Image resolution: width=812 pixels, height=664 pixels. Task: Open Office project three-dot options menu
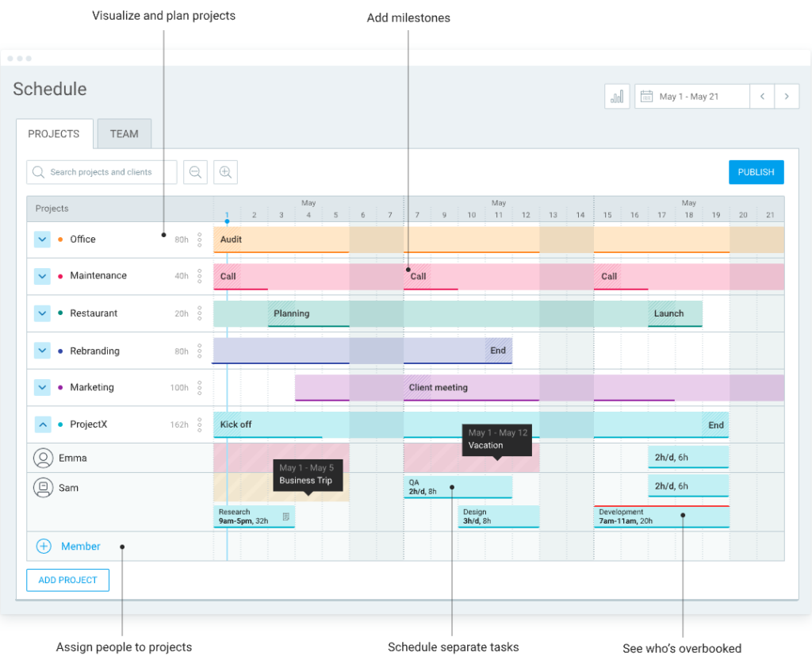point(200,239)
